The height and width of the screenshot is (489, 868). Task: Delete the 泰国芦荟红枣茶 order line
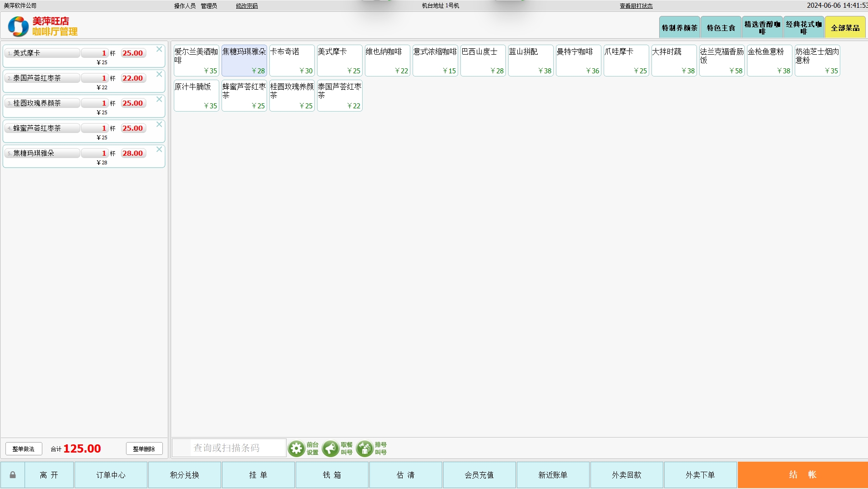(x=159, y=74)
